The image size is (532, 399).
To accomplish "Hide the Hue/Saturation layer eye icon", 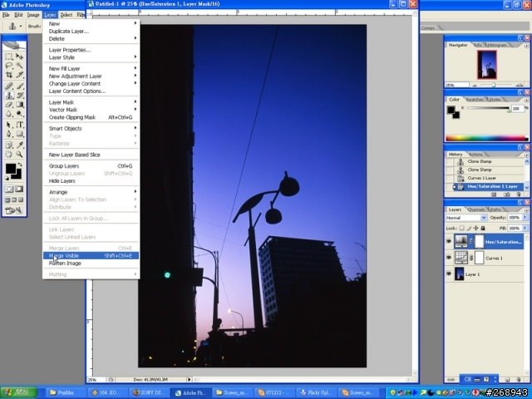I will pos(449,242).
